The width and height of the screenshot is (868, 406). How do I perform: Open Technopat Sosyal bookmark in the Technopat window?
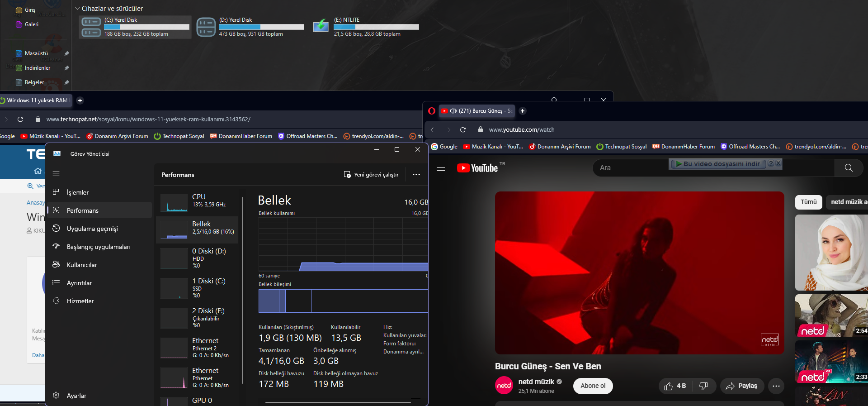tap(179, 136)
